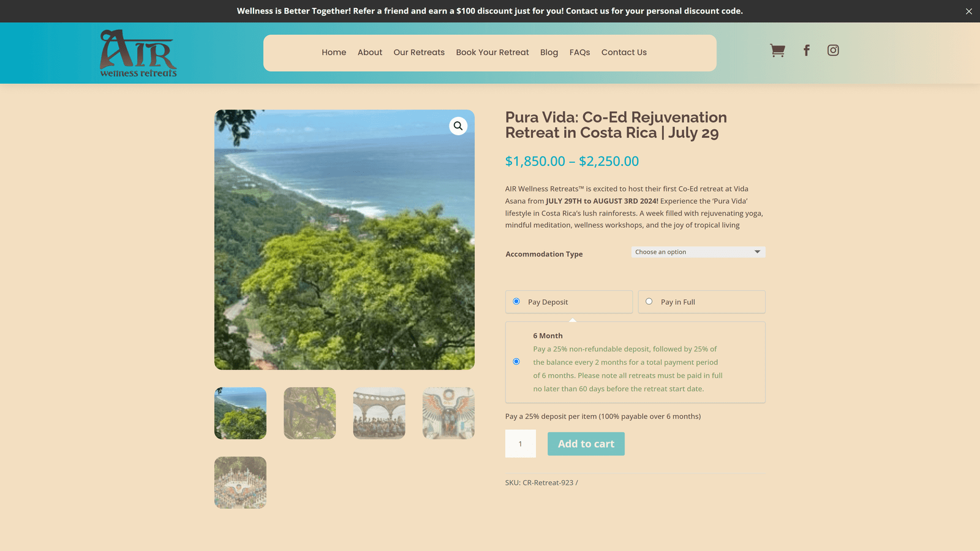Open the Accommodation Type dropdown
Screen dimensions: 980x551
click(698, 252)
